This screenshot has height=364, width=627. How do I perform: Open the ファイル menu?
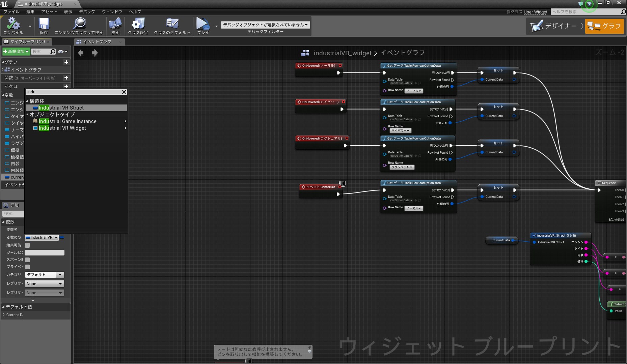pyautogui.click(x=11, y=12)
